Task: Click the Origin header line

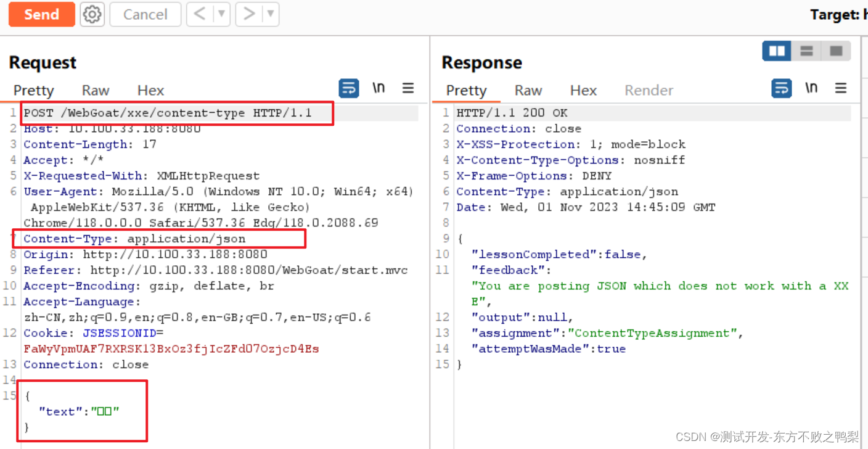Action: tap(145, 254)
